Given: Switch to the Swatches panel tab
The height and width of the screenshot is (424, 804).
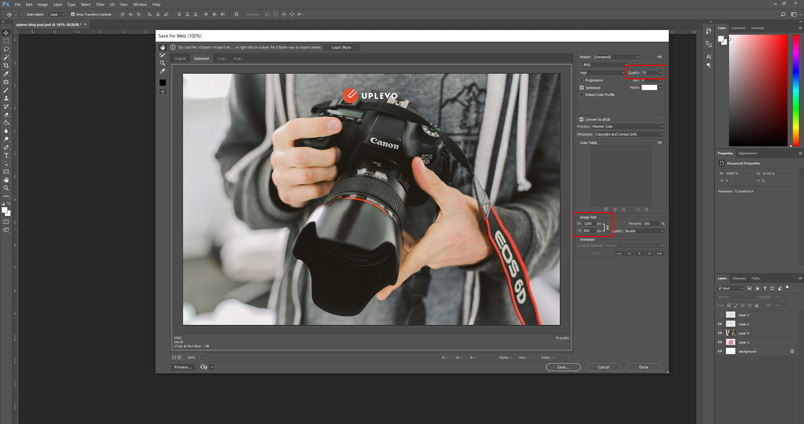Looking at the screenshot, I should pos(738,28).
